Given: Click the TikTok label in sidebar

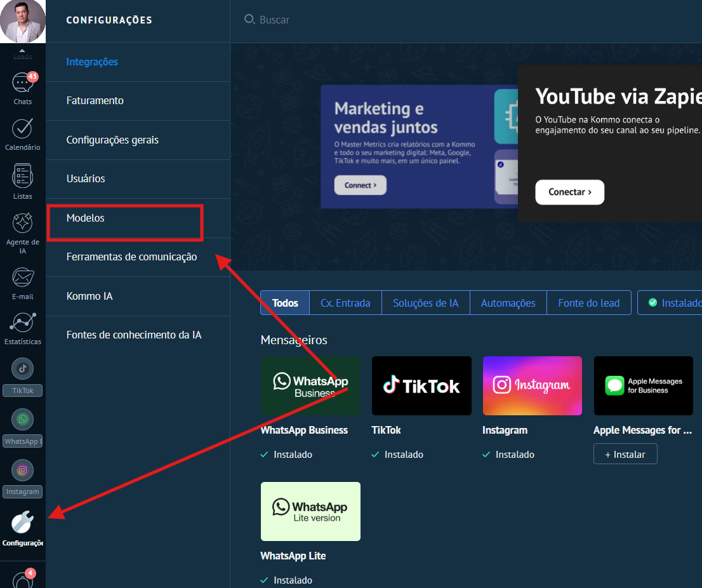Looking at the screenshot, I should pyautogui.click(x=22, y=391).
